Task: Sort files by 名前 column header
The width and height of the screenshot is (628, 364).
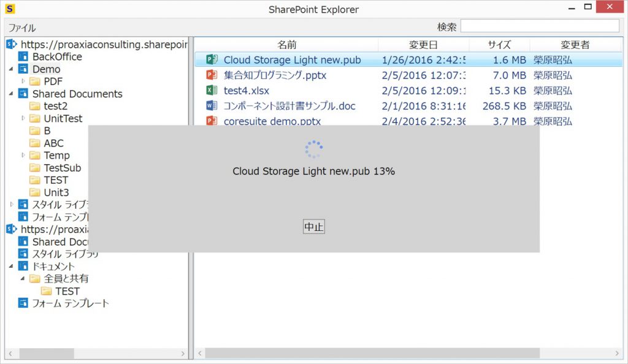Action: (286, 45)
